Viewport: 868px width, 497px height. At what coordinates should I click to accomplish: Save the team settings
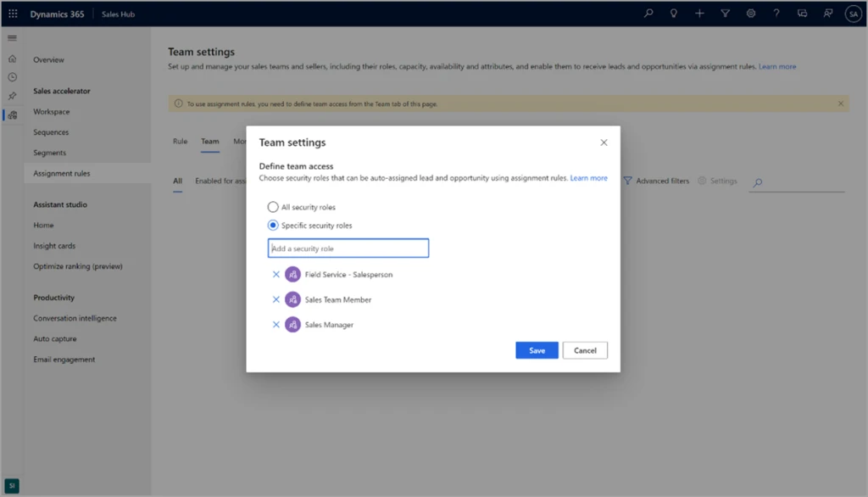[x=537, y=349]
